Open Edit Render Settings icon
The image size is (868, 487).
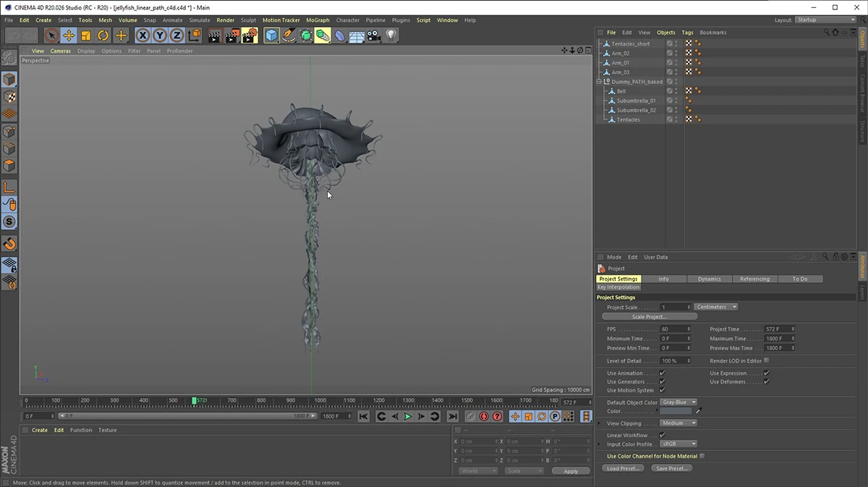250,35
